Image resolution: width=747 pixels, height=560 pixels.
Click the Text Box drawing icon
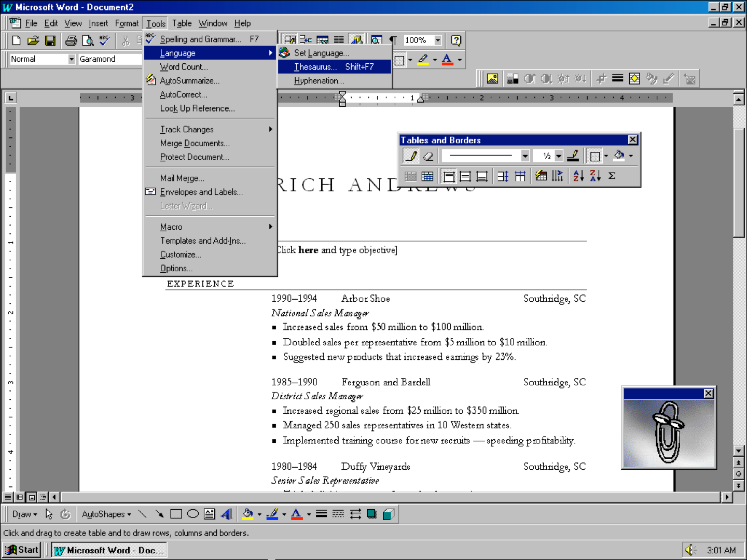click(x=210, y=514)
